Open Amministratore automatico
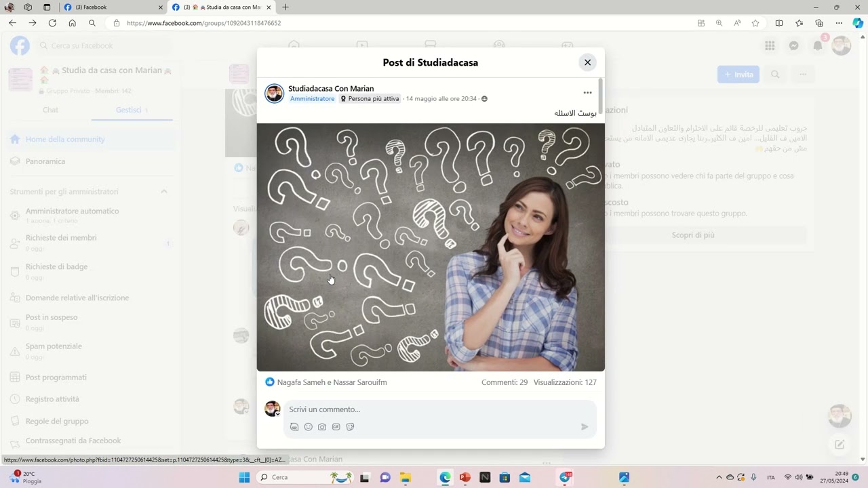Screen dimensions: 868x488 (x=90, y=215)
